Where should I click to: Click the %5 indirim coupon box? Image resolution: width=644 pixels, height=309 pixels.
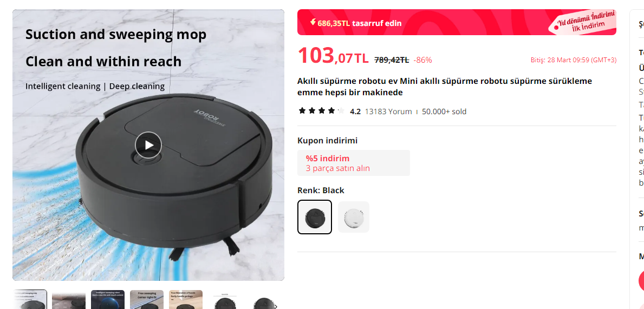(x=354, y=163)
